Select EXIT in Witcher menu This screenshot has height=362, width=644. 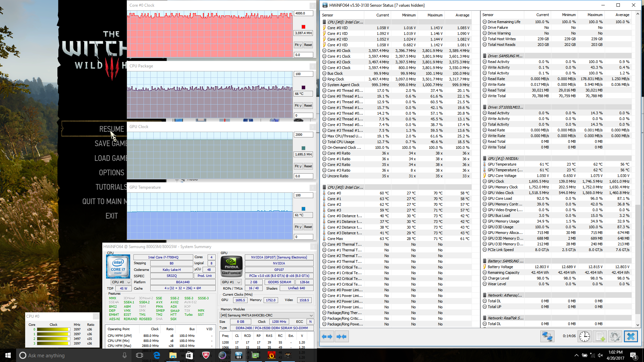112,216
